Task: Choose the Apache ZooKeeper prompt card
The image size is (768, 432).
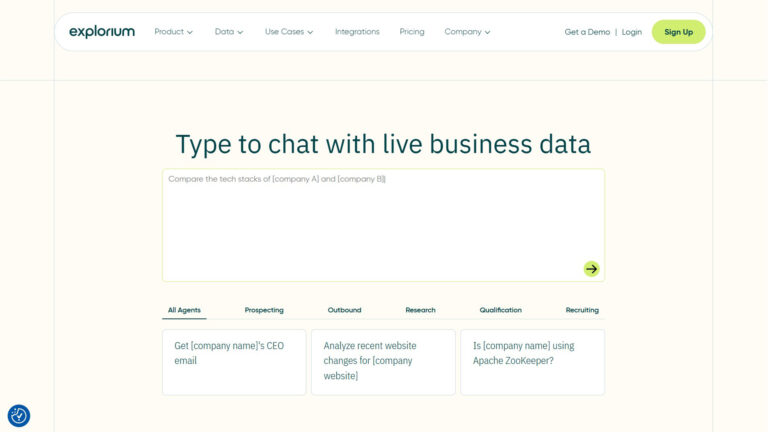Action: pyautogui.click(x=532, y=362)
